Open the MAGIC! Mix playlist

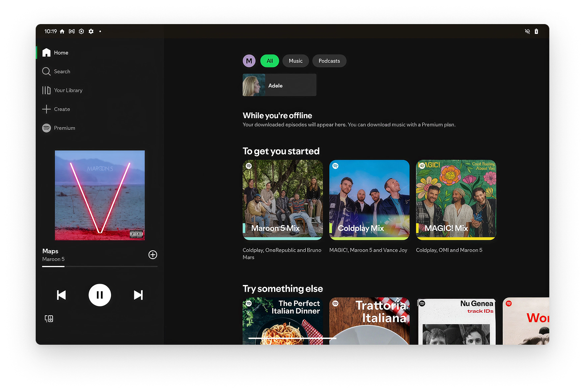456,200
